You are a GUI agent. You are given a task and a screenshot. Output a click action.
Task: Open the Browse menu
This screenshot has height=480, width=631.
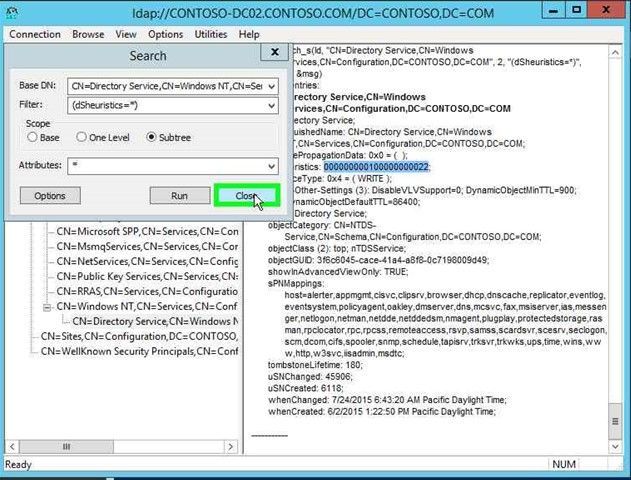[88, 34]
